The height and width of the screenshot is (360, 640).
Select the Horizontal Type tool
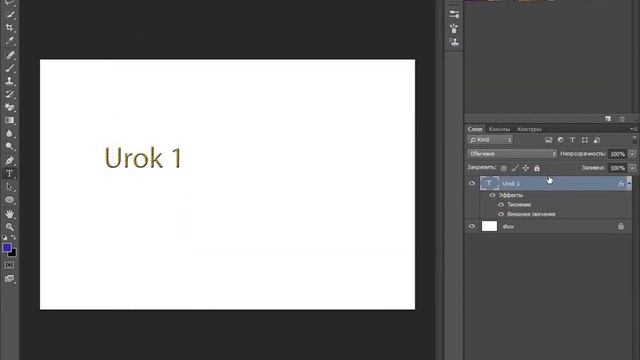click(10, 174)
